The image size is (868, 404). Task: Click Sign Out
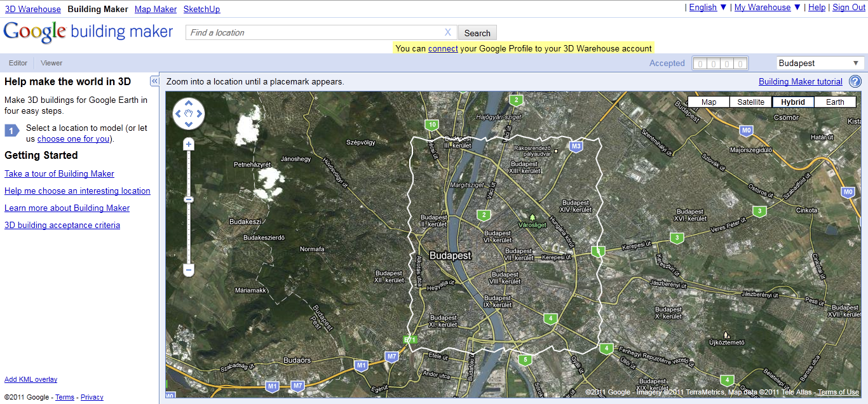click(x=849, y=8)
